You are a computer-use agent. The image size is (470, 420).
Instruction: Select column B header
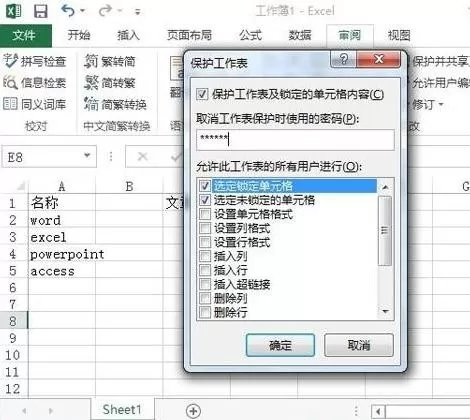(129, 186)
